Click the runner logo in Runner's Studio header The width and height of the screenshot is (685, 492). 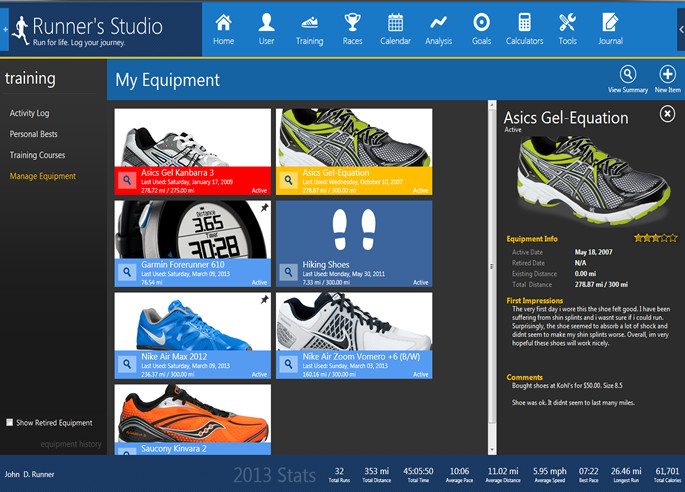tap(20, 30)
